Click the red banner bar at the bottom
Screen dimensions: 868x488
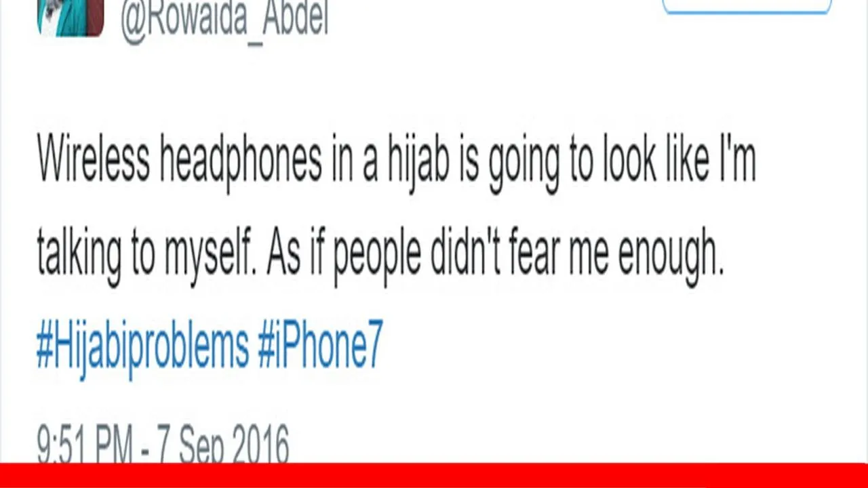434,475
